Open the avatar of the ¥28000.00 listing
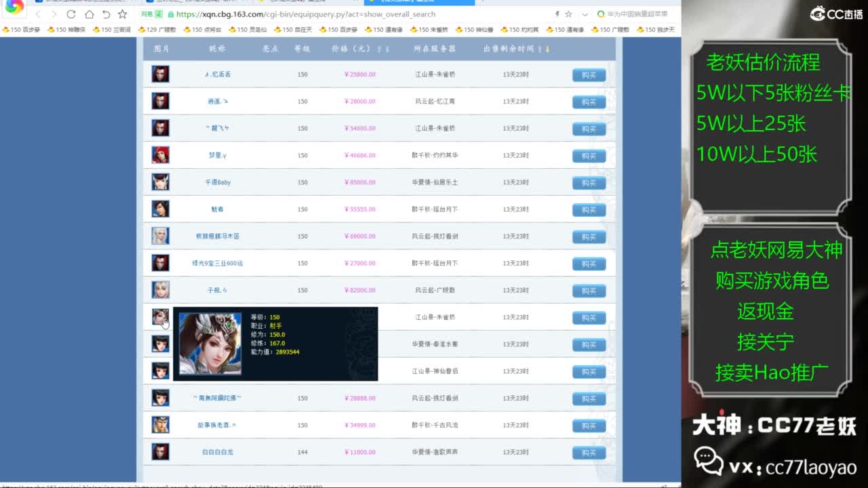The height and width of the screenshot is (488, 868). coord(160,101)
